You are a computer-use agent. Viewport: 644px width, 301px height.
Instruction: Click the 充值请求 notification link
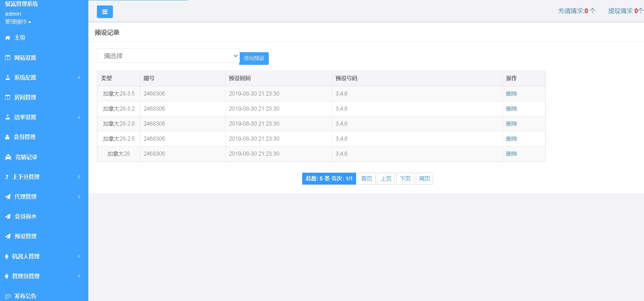click(576, 11)
